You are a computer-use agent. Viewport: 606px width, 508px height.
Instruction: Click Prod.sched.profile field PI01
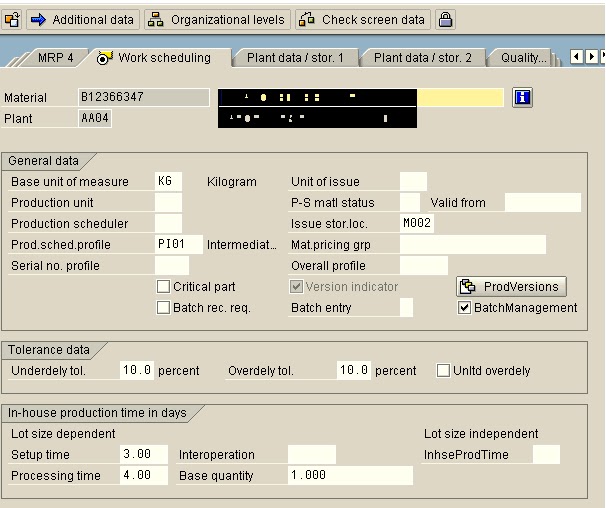coord(179,244)
